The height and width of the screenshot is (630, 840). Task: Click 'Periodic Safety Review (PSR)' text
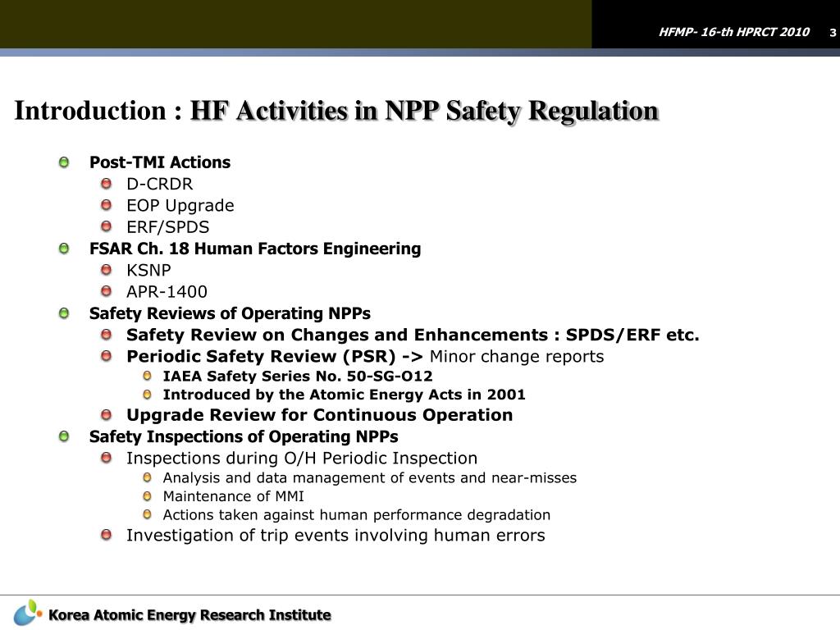[x=261, y=356]
